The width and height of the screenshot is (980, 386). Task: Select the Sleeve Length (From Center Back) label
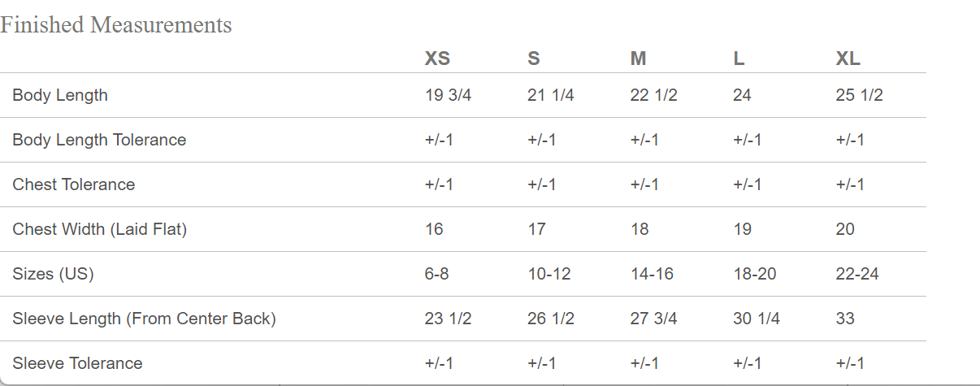pyautogui.click(x=145, y=319)
